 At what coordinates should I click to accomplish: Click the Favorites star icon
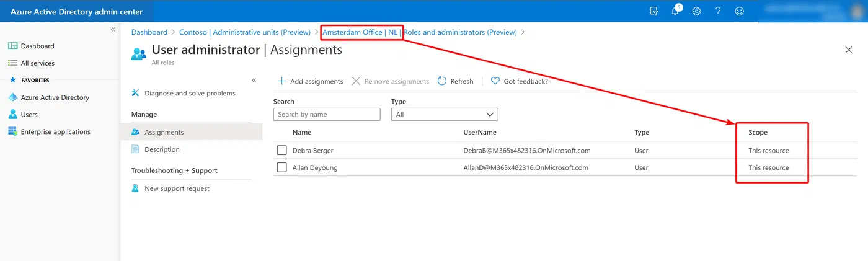click(x=12, y=80)
